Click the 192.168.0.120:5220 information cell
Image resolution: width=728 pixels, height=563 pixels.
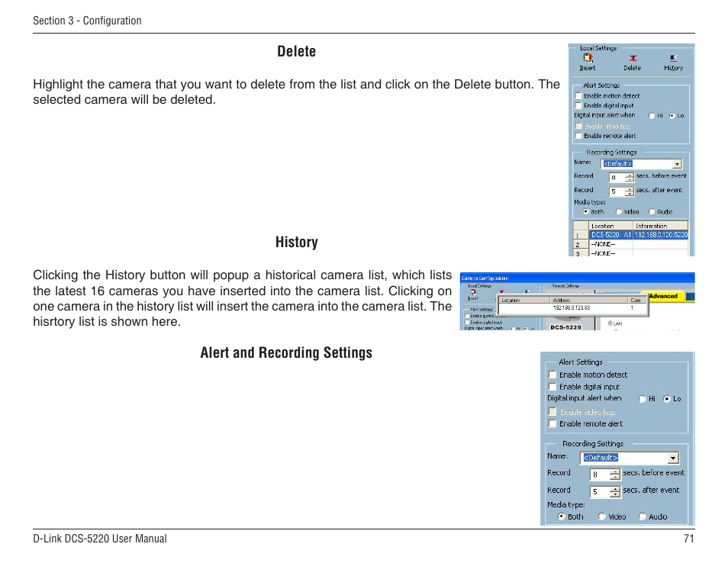(x=661, y=235)
